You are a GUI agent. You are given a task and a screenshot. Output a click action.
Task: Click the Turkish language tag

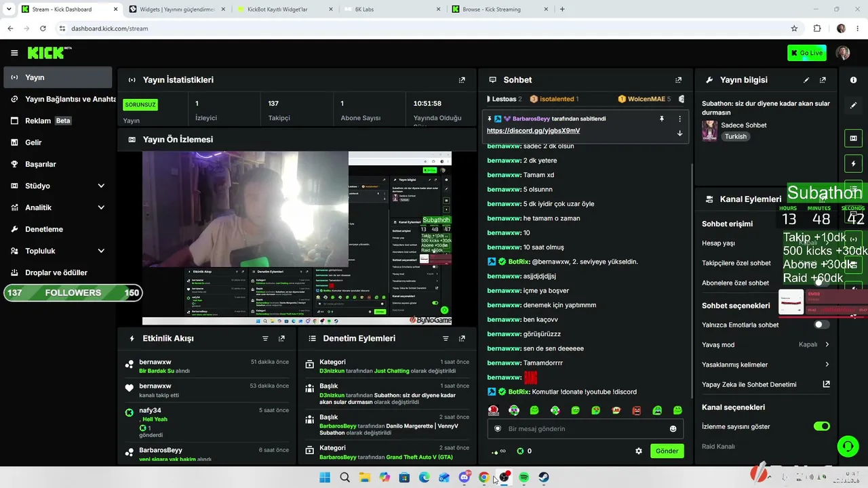[735, 136]
